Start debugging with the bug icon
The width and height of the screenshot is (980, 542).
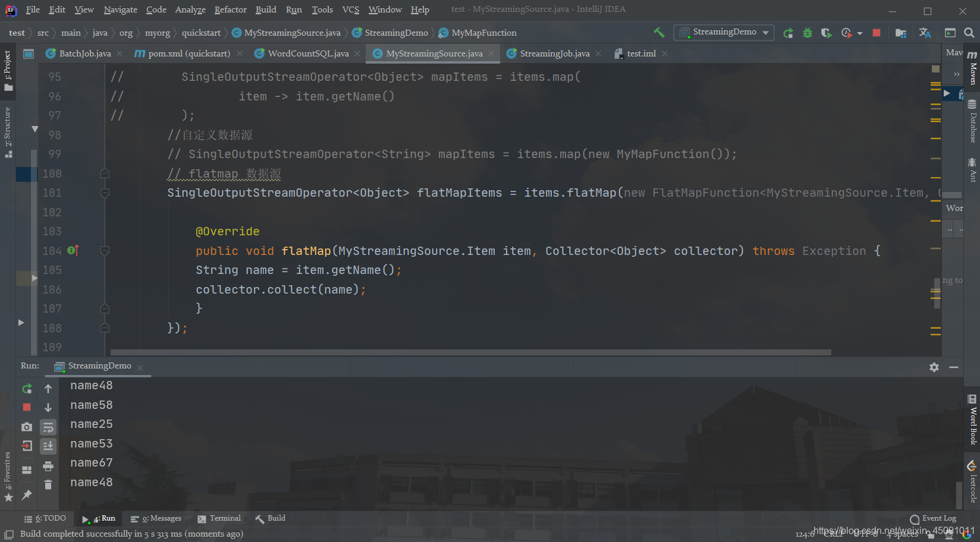pos(808,33)
